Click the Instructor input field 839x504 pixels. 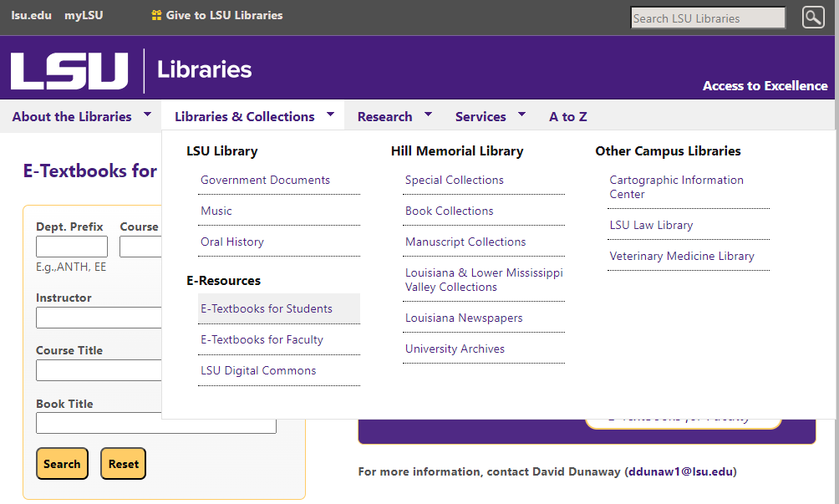click(x=99, y=318)
